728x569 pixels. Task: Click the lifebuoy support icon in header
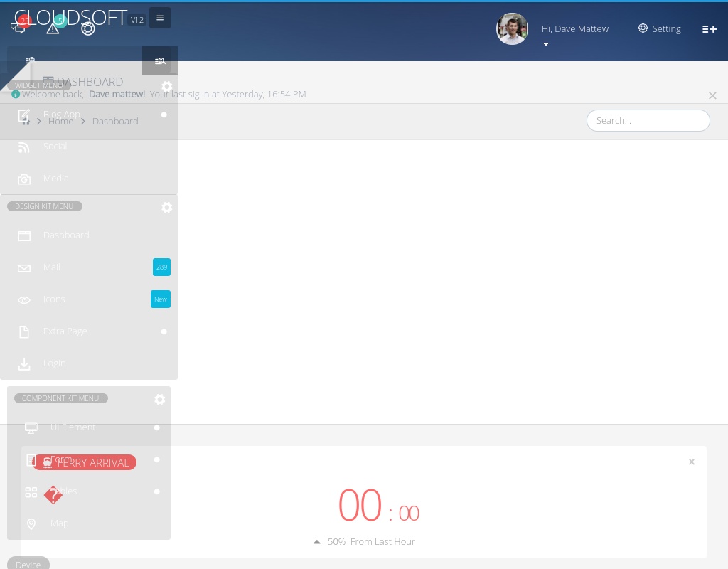[88, 28]
